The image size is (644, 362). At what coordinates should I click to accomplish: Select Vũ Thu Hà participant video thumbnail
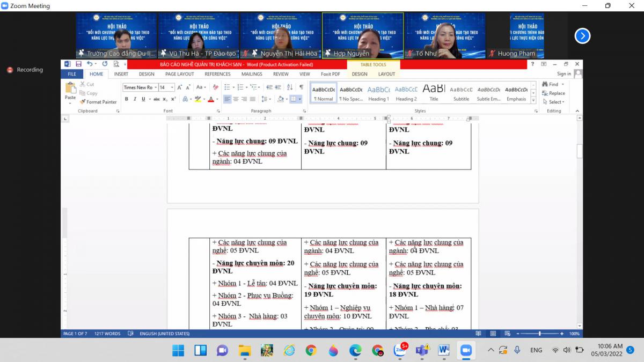click(x=198, y=35)
